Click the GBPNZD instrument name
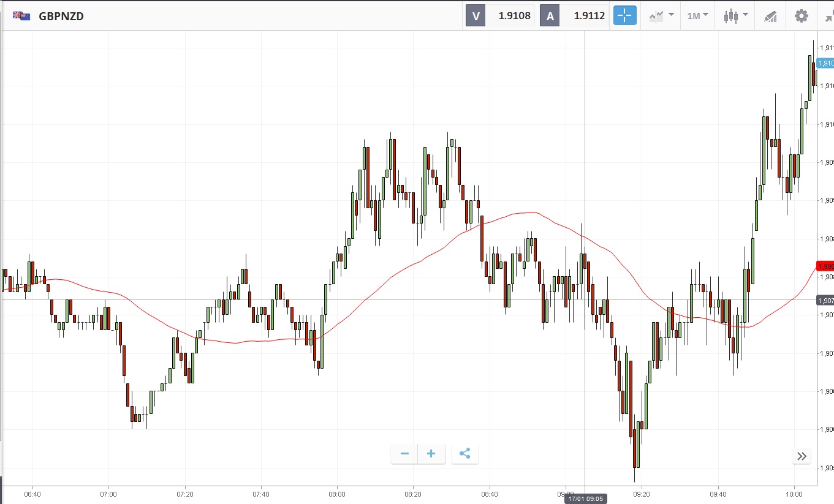Viewport: 834px width, 504px height. (61, 17)
